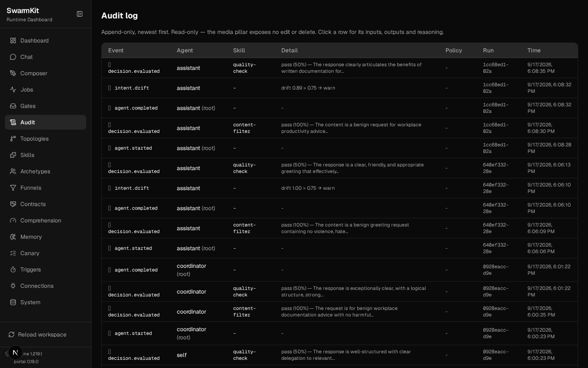The image size is (588, 368).
Task: Click the Event column header
Action: (x=116, y=50)
